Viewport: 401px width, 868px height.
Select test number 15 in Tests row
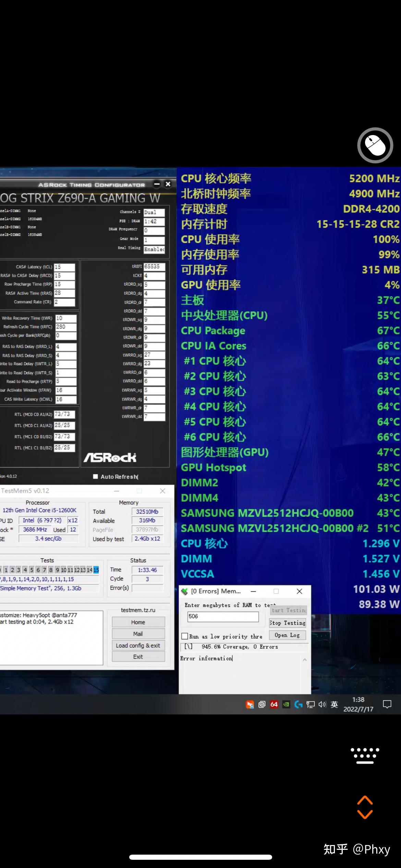click(x=96, y=570)
